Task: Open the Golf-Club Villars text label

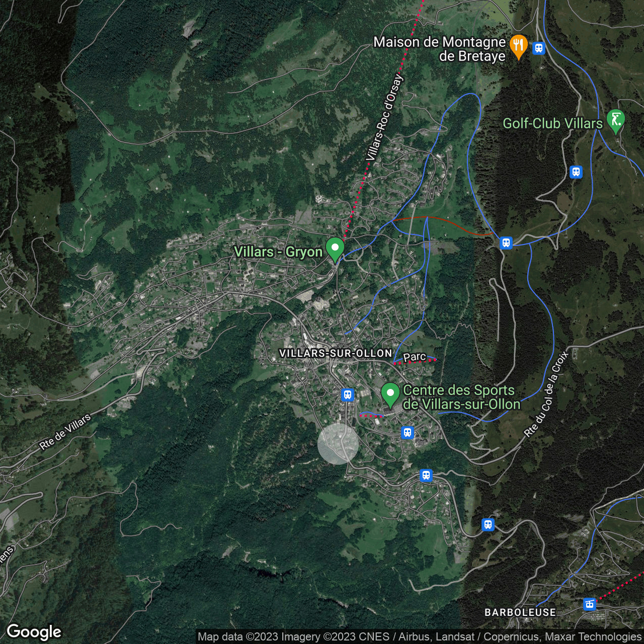Action: point(552,123)
